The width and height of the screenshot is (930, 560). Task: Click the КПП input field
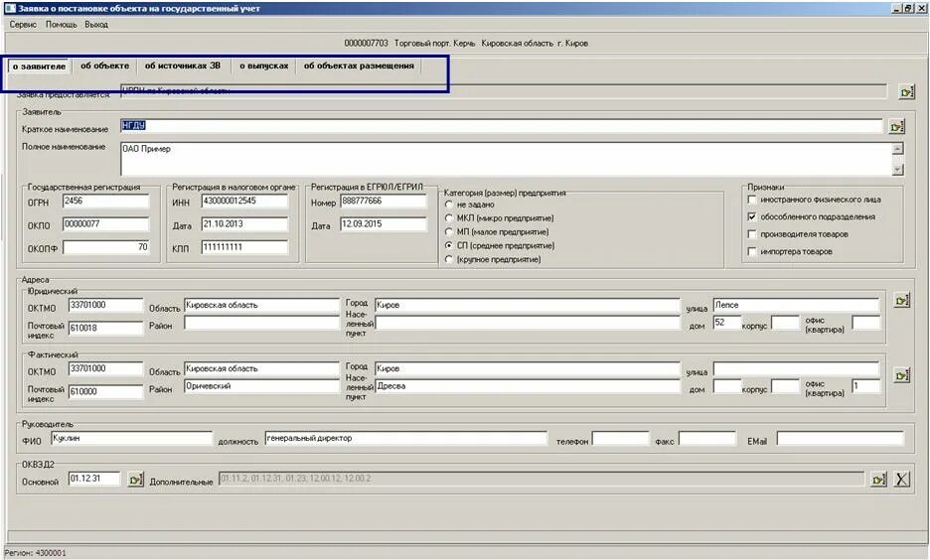(x=244, y=247)
